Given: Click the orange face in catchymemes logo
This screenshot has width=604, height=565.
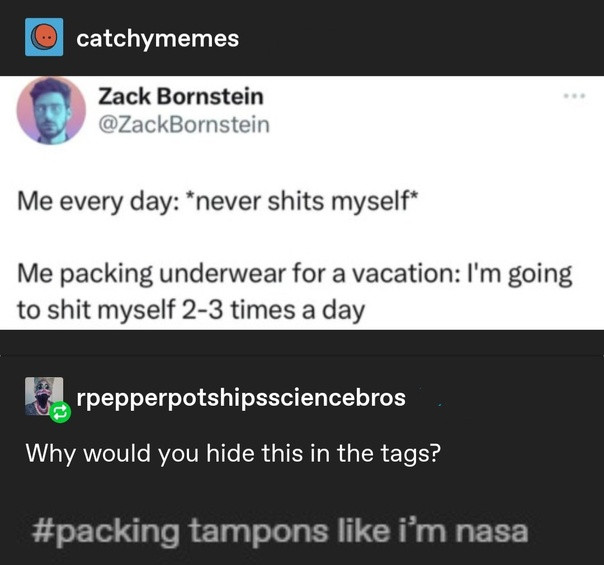Looking at the screenshot, I should pyautogui.click(x=45, y=37).
